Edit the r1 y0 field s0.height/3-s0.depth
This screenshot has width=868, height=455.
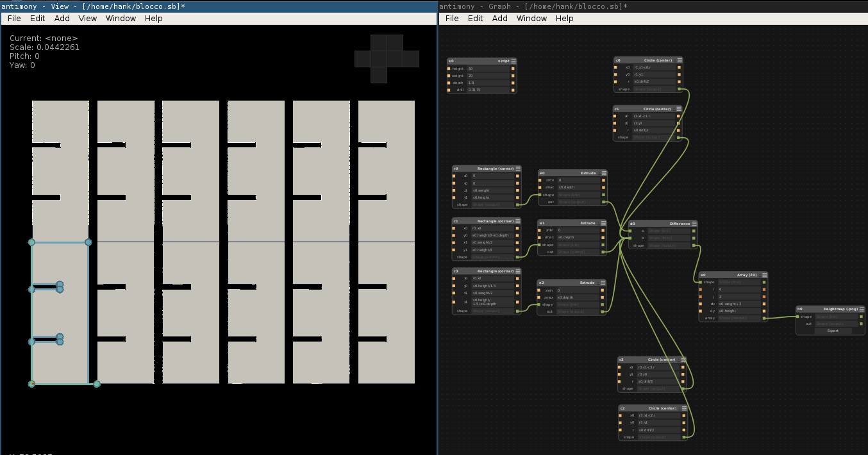tap(492, 235)
